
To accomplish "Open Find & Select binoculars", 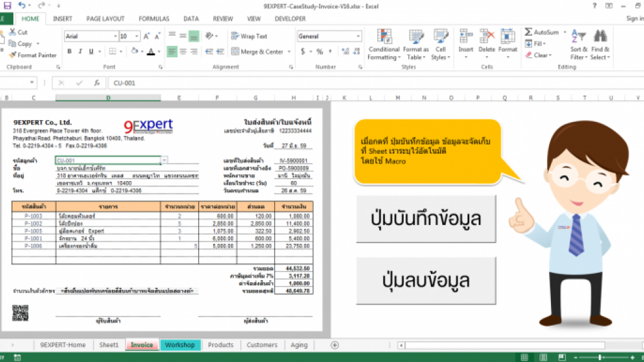I will coord(600,45).
